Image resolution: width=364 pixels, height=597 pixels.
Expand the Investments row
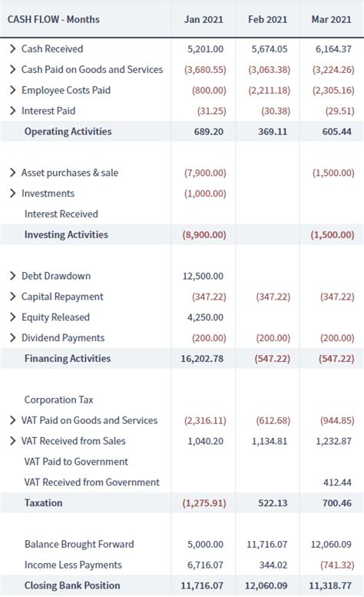coord(12,193)
